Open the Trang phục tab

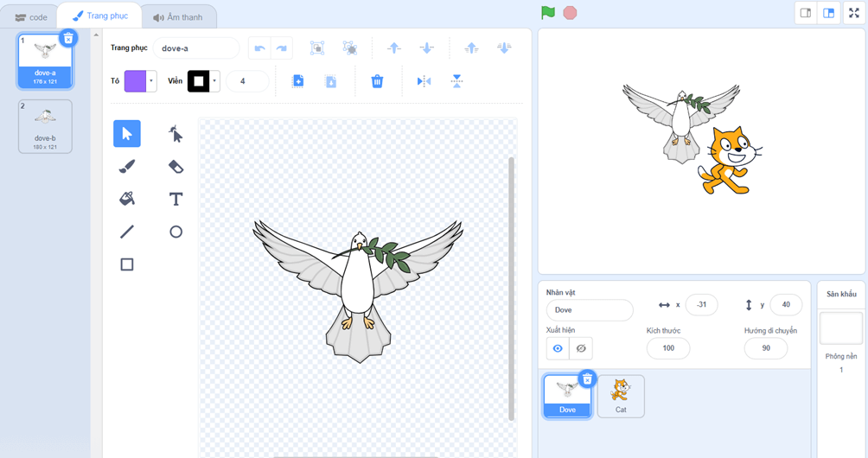pos(99,16)
